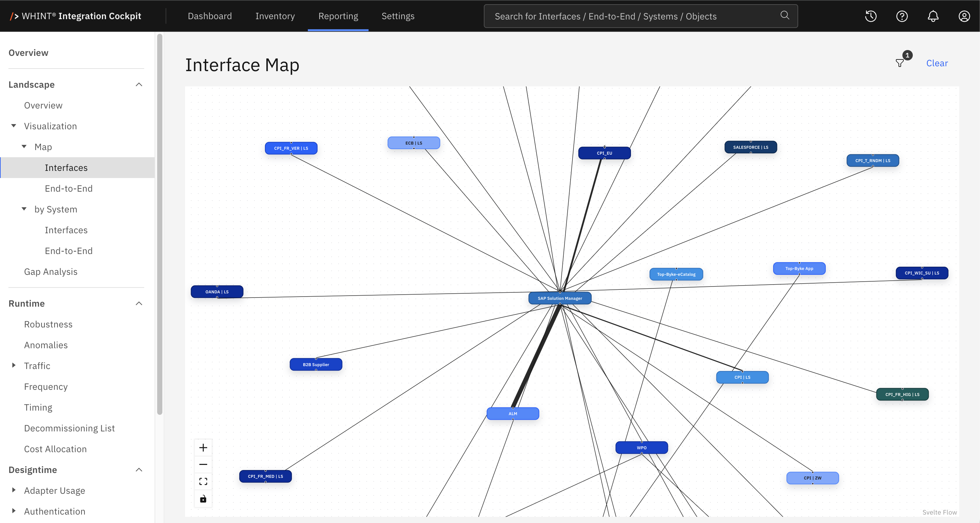The image size is (980, 523).
Task: Go to the Dashboard tab
Action: click(x=210, y=16)
